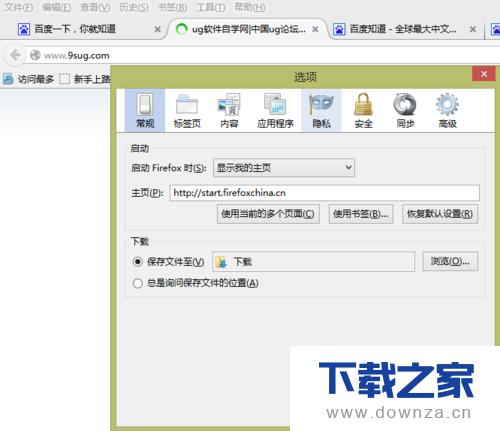Click the download folder icon in path field

221,262
